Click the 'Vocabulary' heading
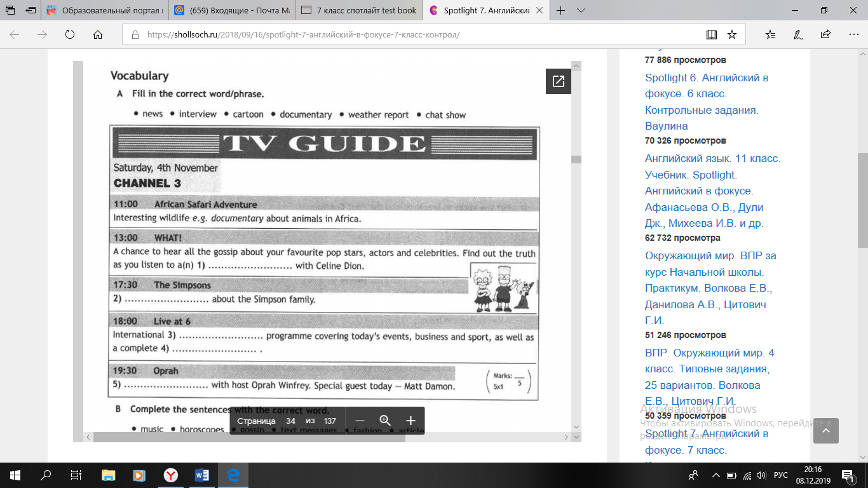Image resolution: width=868 pixels, height=488 pixels. pyautogui.click(x=139, y=76)
